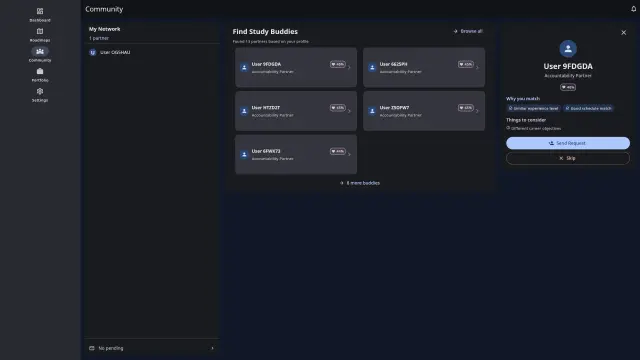This screenshot has height=360, width=640.
Task: Click match percentage badge on User 6E2SPH card
Action: [466, 64]
